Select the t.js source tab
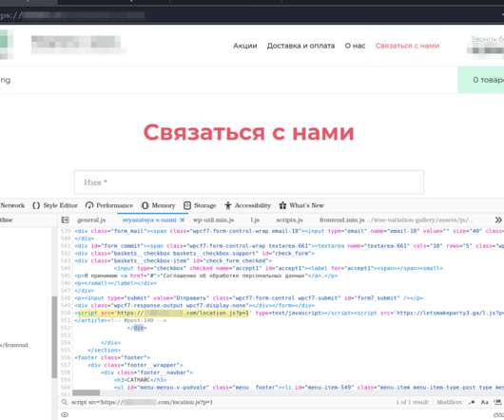Image resolution: width=504 pixels, height=420 pixels. (255, 220)
